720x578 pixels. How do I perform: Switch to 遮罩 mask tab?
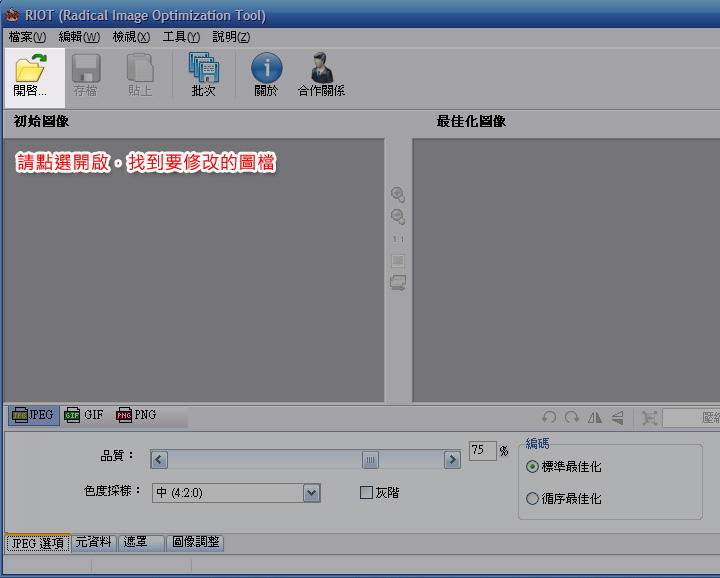141,542
